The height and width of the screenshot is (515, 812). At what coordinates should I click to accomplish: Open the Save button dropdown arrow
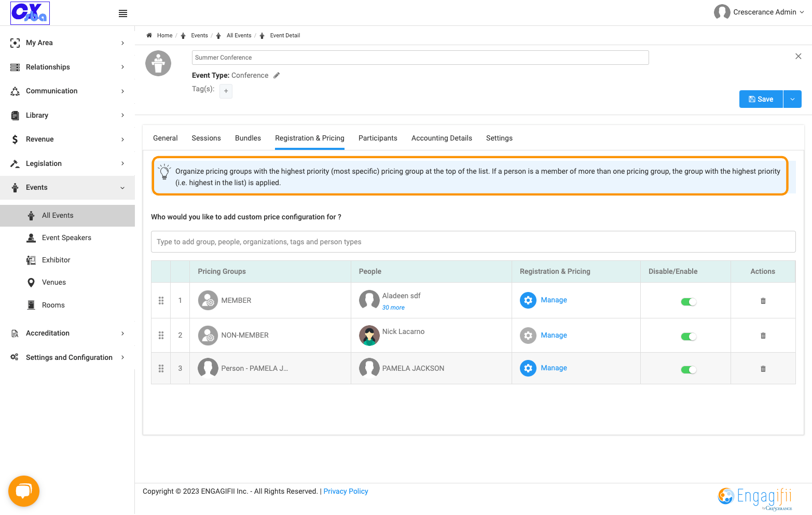coord(792,99)
